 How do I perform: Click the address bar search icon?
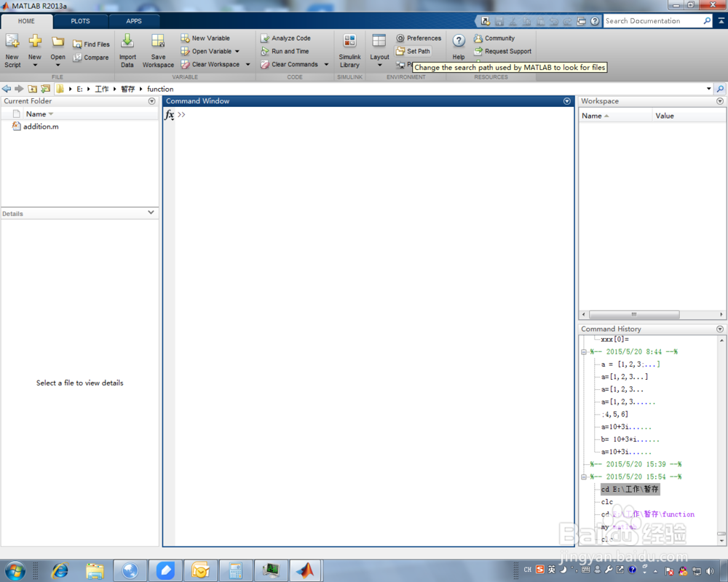tap(720, 89)
